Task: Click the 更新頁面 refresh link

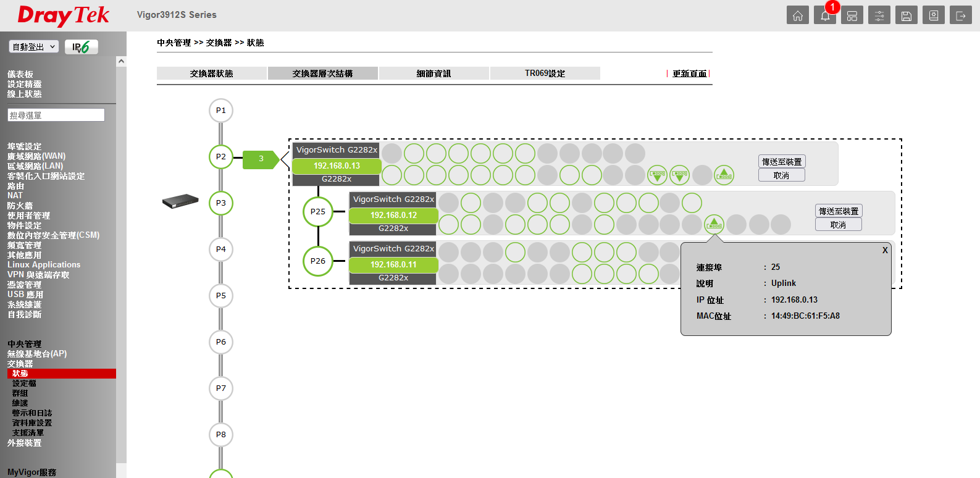Action: 689,73
